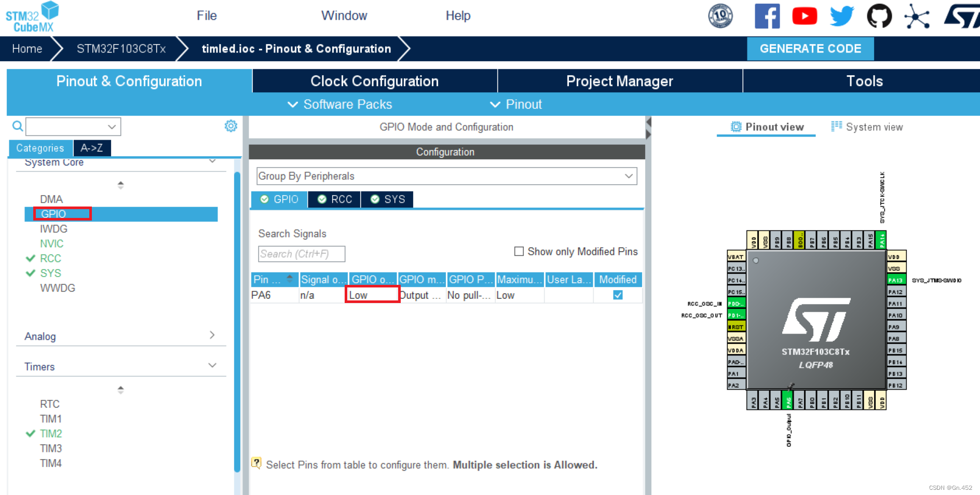Open the category search combo box arrow
Viewport: 980px width, 495px height.
point(112,127)
